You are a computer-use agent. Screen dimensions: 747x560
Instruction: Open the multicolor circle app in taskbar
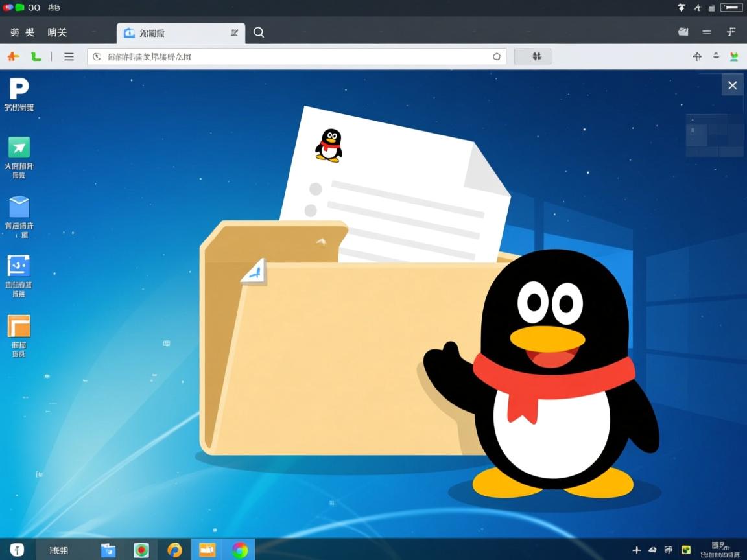pos(240,550)
